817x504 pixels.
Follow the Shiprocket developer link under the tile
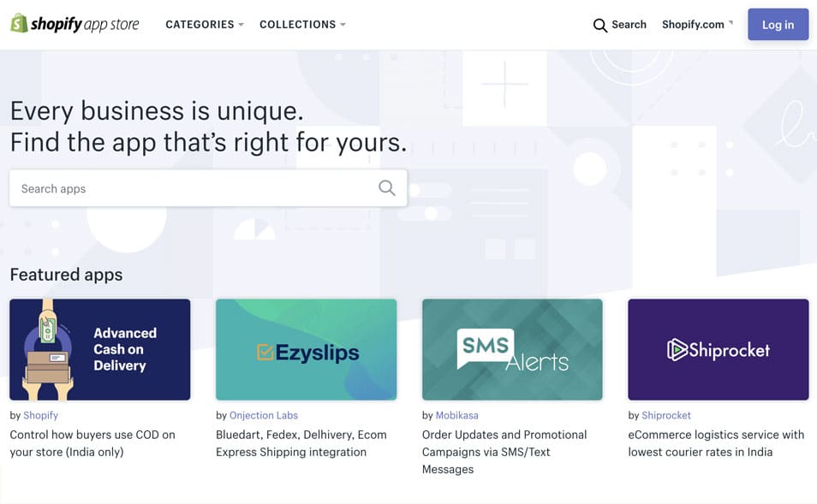(666, 415)
